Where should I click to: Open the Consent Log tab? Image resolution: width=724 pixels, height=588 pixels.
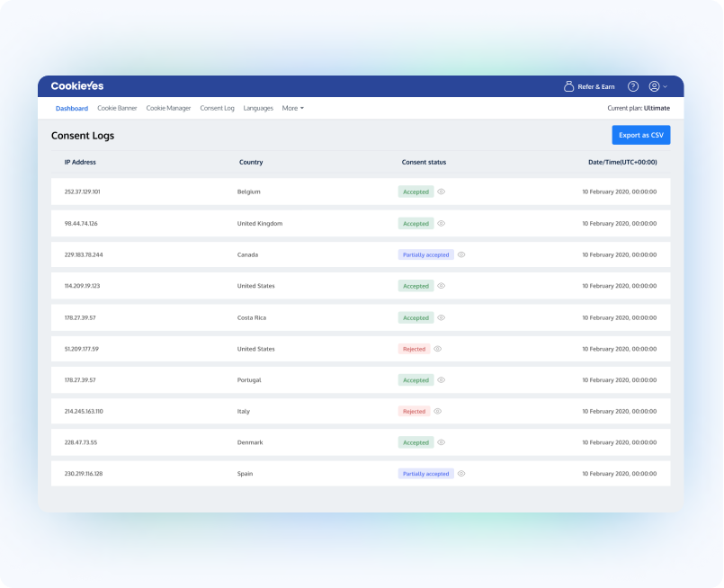click(x=217, y=108)
